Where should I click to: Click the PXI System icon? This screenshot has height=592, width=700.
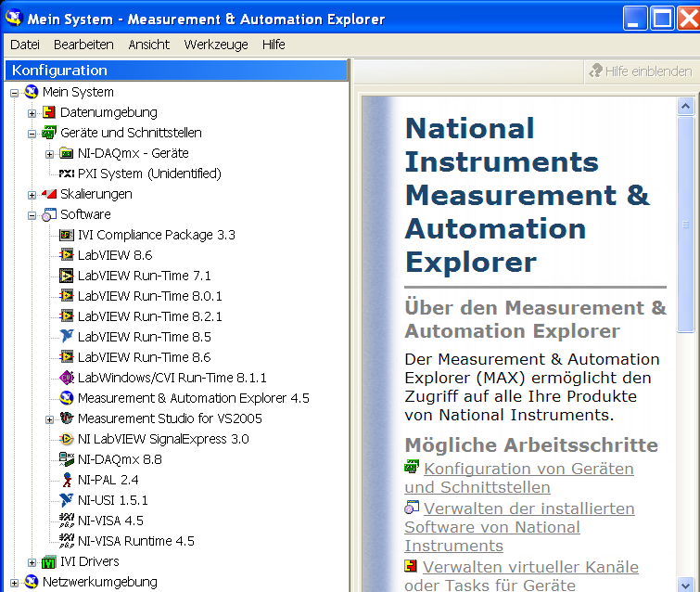[x=67, y=174]
